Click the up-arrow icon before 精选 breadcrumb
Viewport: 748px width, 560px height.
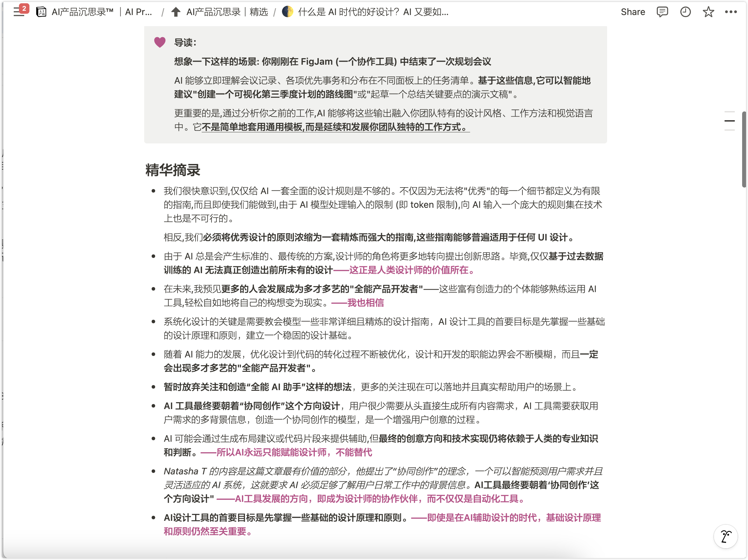(x=176, y=12)
